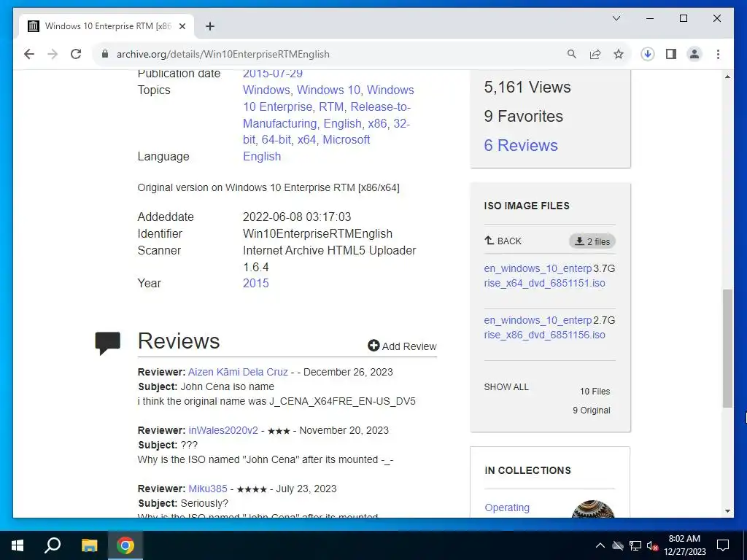747x560 pixels.
Task: Click the Reviews speech bubble icon
Action: click(x=108, y=343)
